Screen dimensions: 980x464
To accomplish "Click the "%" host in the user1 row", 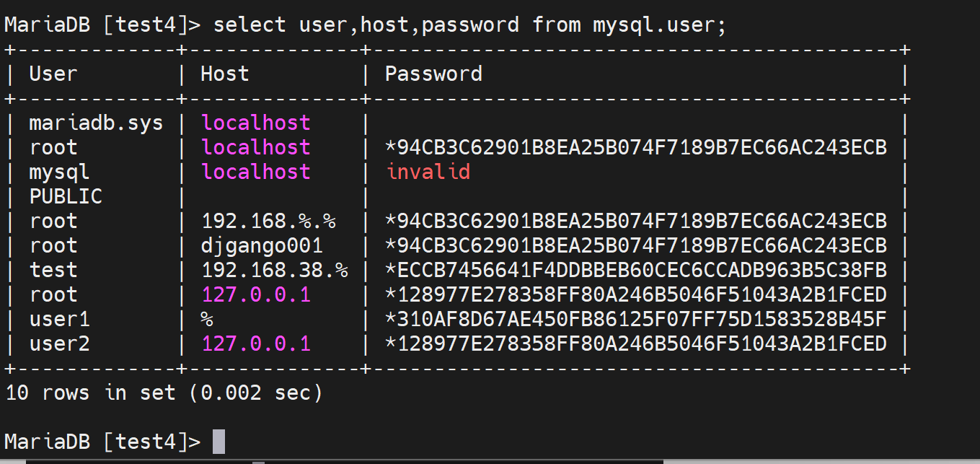I will click(x=208, y=319).
